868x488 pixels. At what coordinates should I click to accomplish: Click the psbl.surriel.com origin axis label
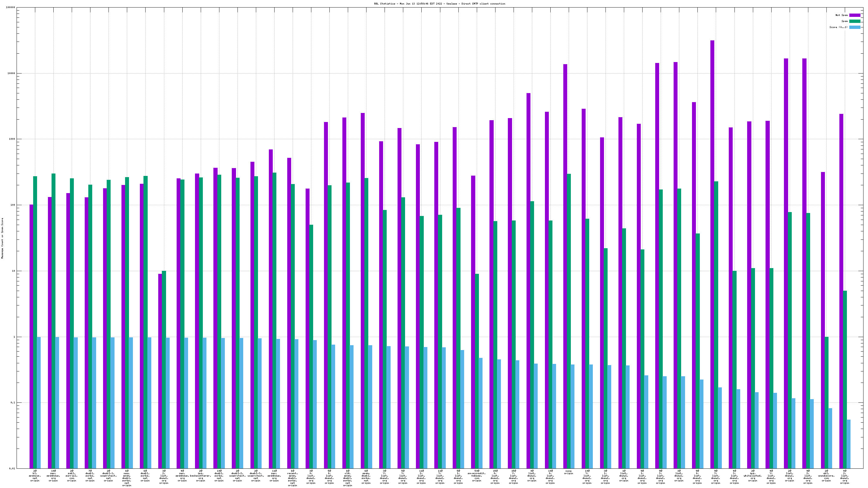pos(71,476)
